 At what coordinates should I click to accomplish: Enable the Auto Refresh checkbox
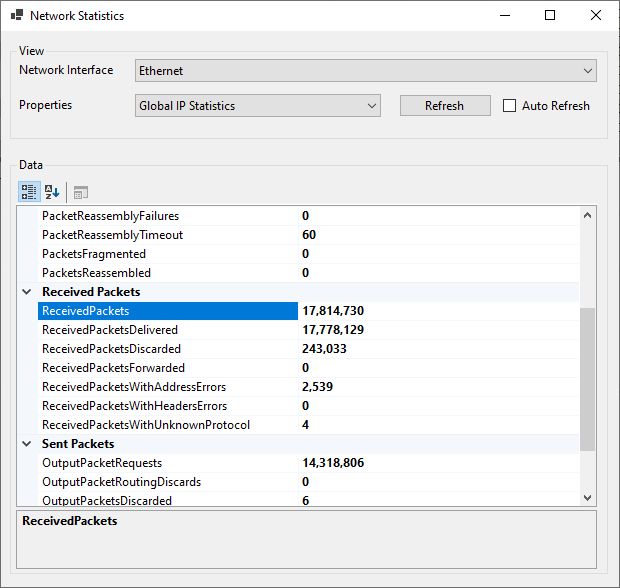509,106
